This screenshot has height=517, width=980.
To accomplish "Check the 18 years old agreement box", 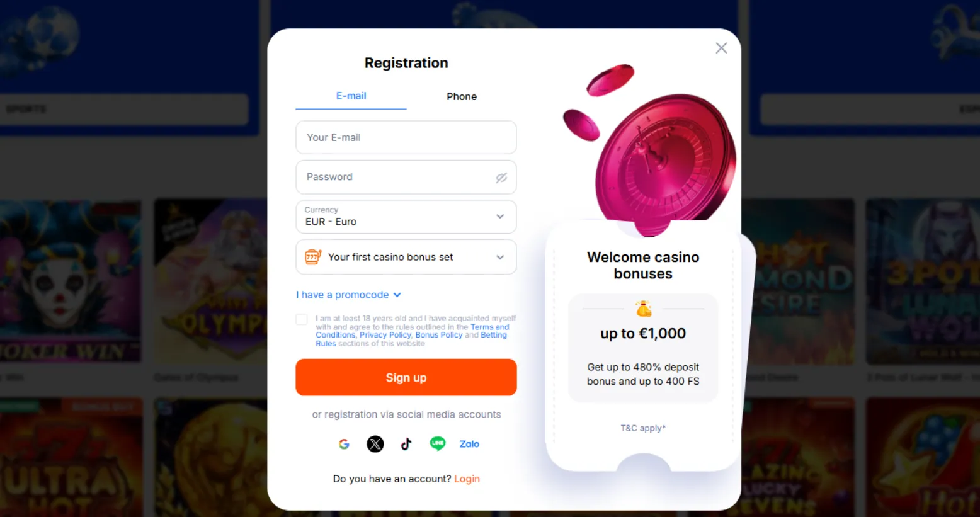I will pos(302,319).
